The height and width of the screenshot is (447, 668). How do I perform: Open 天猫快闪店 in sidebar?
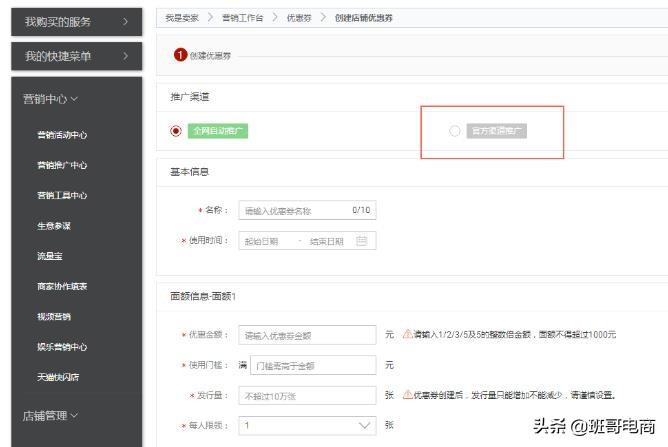pos(58,377)
